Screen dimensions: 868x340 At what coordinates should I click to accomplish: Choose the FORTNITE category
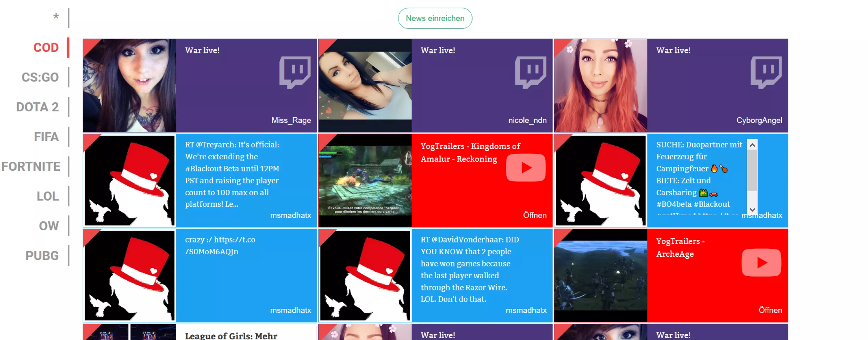(31, 167)
